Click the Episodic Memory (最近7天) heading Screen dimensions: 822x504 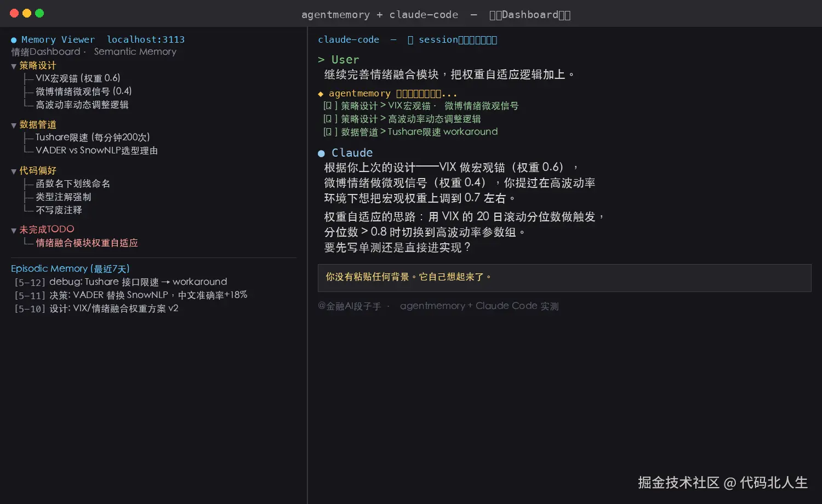[70, 268]
